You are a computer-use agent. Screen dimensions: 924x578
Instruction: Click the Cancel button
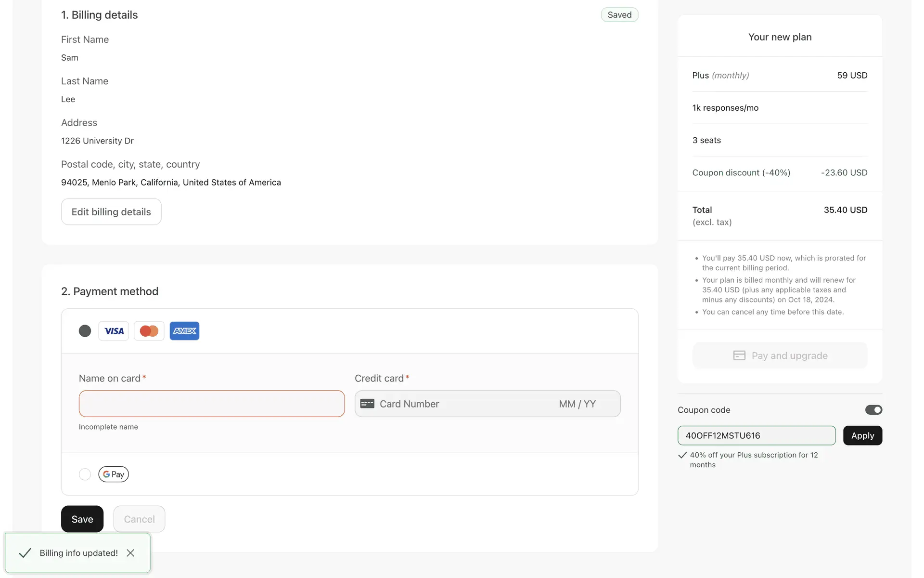point(139,519)
